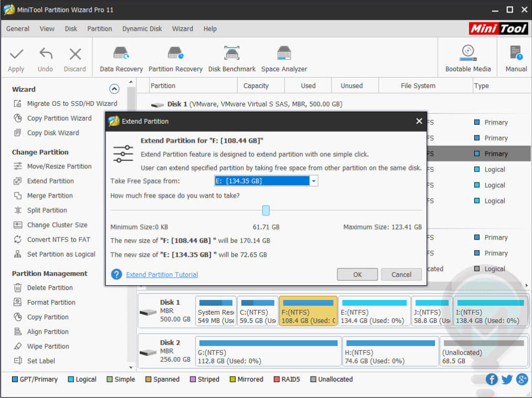Select the G:(NTFS) partition on Disk 2
The width and height of the screenshot is (532, 398).
point(268,351)
